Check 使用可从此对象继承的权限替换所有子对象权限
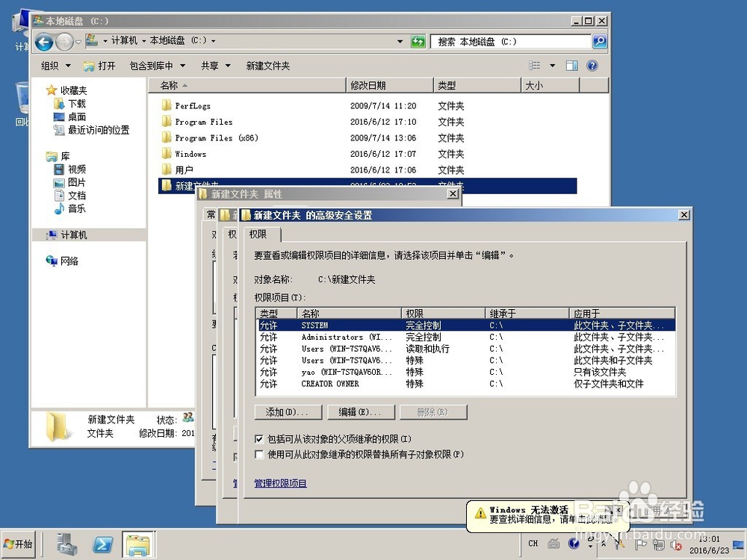The height and width of the screenshot is (560, 747). tap(259, 454)
